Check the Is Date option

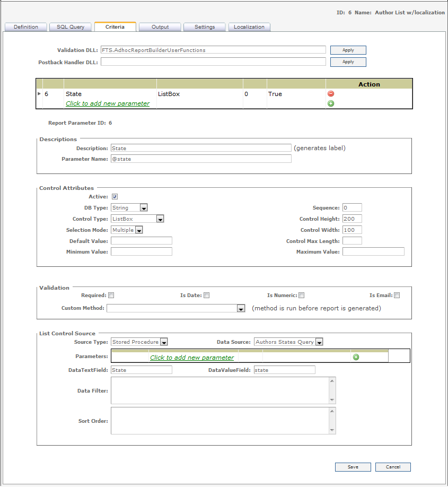coord(206,295)
